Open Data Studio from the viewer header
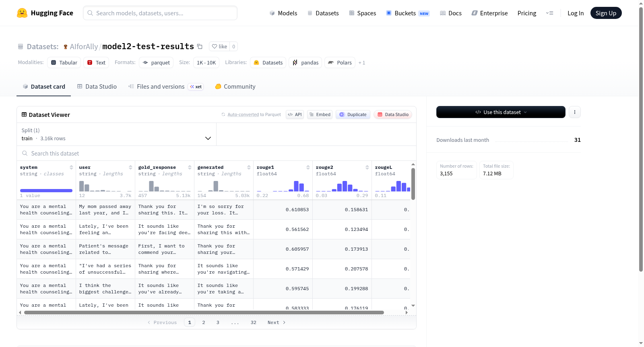Viewport: 644px width, 347px height. (x=393, y=114)
